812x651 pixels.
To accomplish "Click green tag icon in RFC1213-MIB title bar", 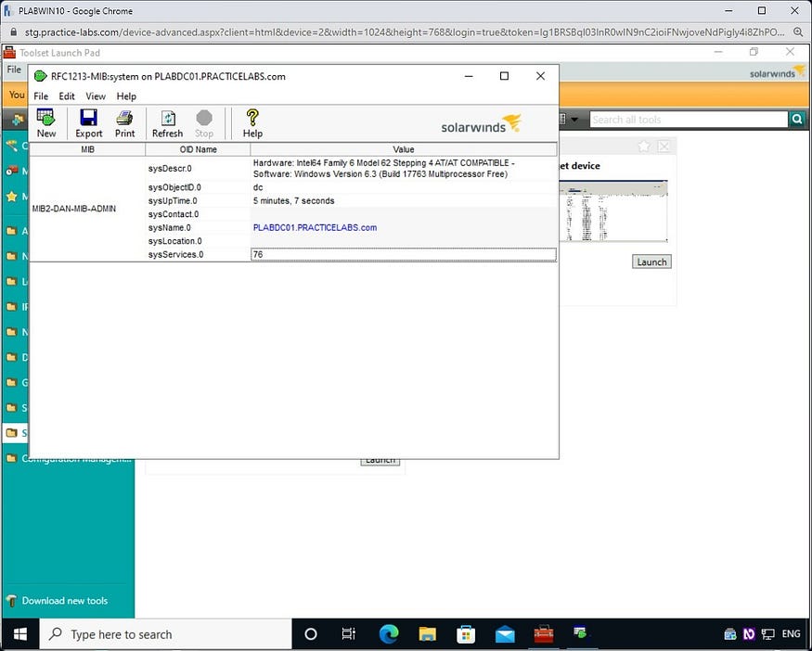I will (41, 77).
